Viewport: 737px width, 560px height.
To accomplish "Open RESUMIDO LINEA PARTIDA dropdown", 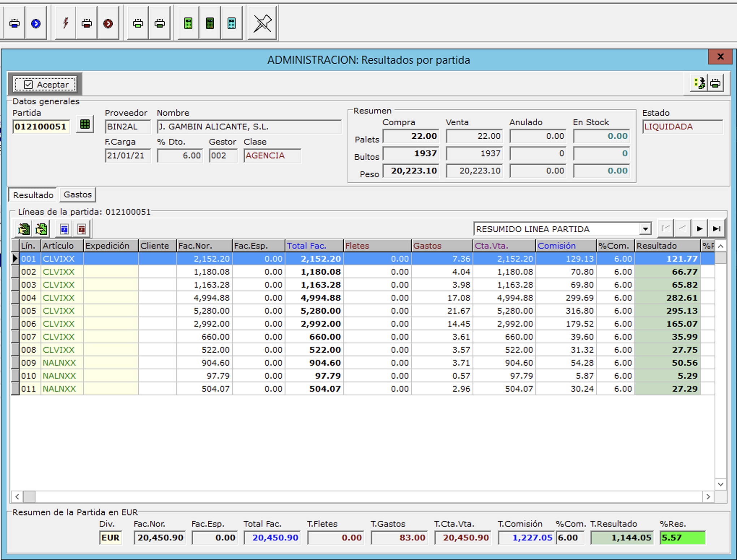I will point(645,229).
